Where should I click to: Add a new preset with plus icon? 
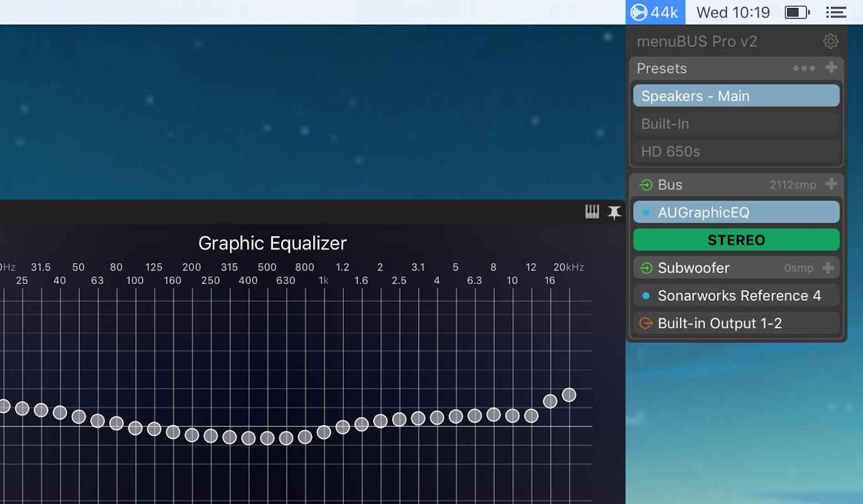click(831, 67)
